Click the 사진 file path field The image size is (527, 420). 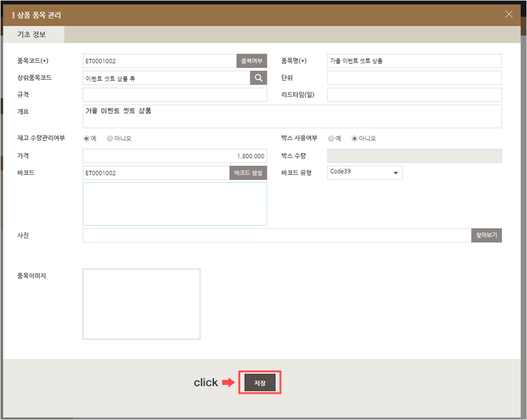[x=277, y=235]
